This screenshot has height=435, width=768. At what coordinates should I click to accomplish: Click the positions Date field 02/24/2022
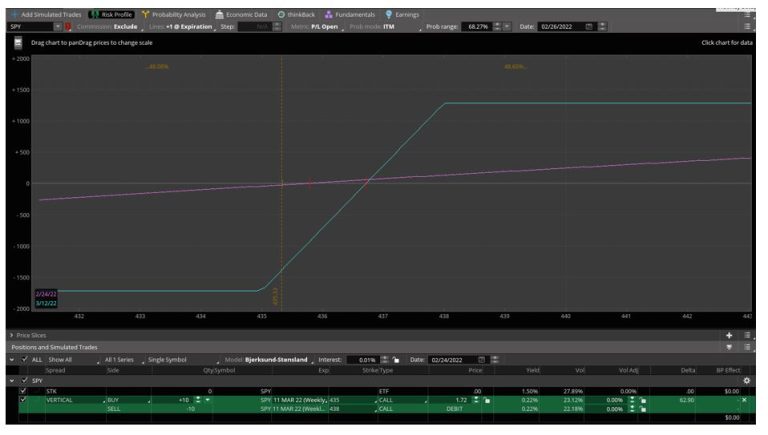pos(452,360)
